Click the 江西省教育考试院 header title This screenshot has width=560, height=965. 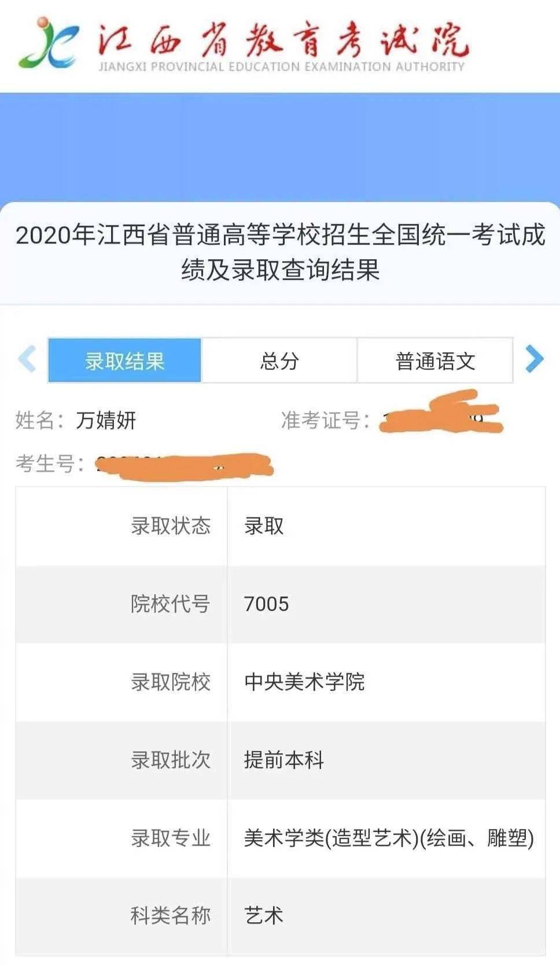click(282, 39)
